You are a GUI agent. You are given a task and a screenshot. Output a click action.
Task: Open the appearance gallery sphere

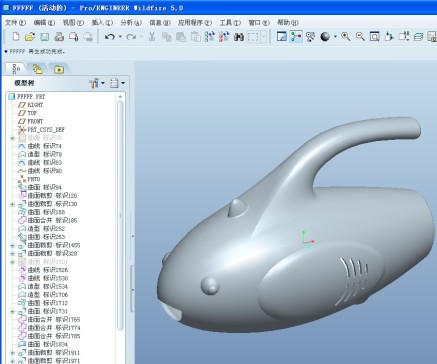325,36
